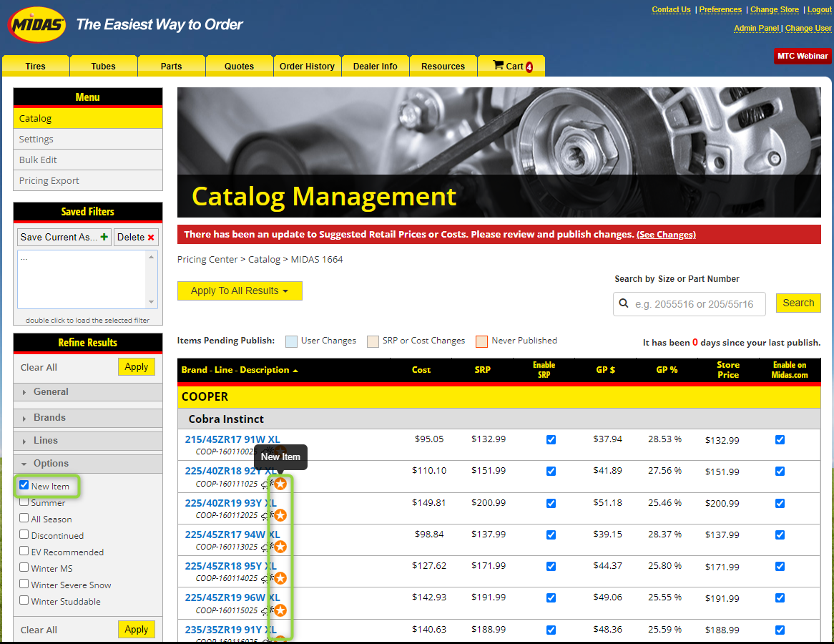Click the weather icon beside COOP-160111025
Image resolution: width=834 pixels, height=644 pixels.
(267, 484)
